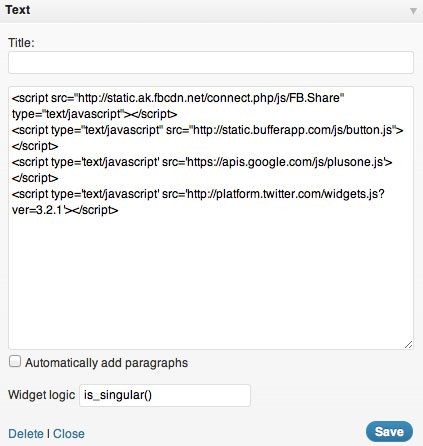Delete this widget via Delete link
The width and height of the screenshot is (423, 446).
click(26, 434)
